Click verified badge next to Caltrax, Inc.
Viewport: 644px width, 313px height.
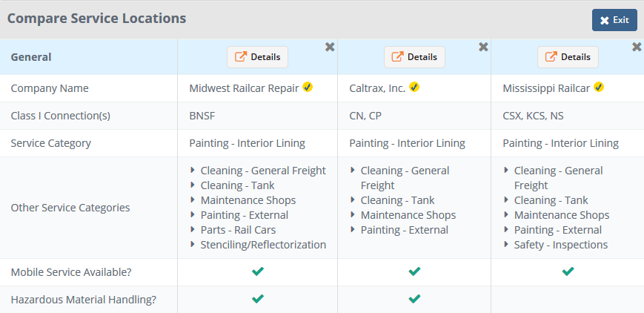click(x=414, y=88)
